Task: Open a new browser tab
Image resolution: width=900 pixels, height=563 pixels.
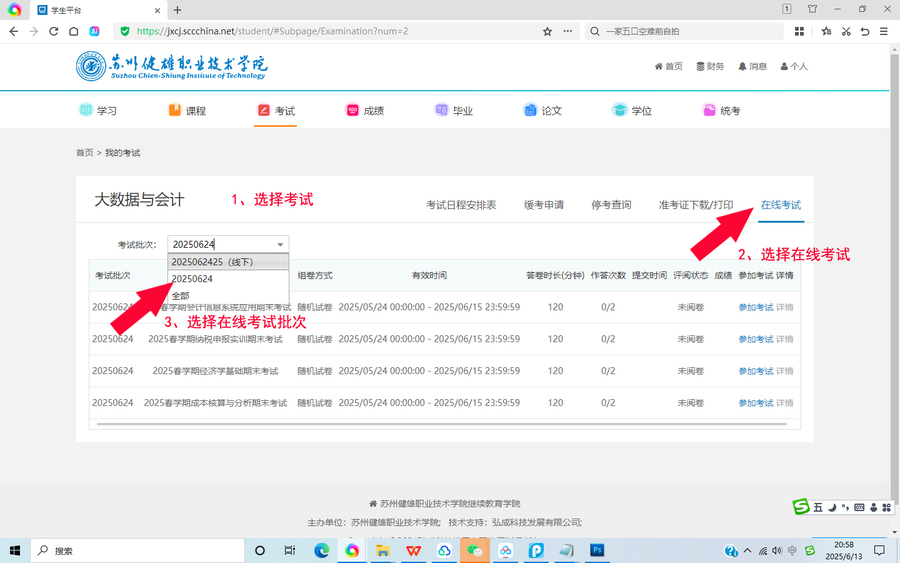Action: click(x=177, y=10)
